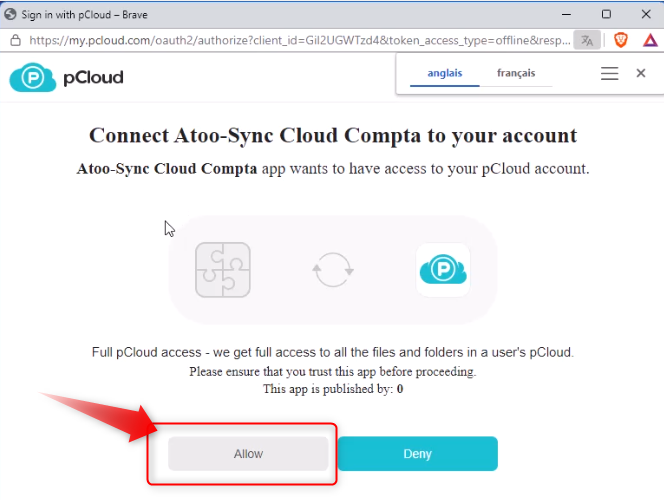Close the Brave browser window
This screenshot has width=664, height=500.
[646, 14]
